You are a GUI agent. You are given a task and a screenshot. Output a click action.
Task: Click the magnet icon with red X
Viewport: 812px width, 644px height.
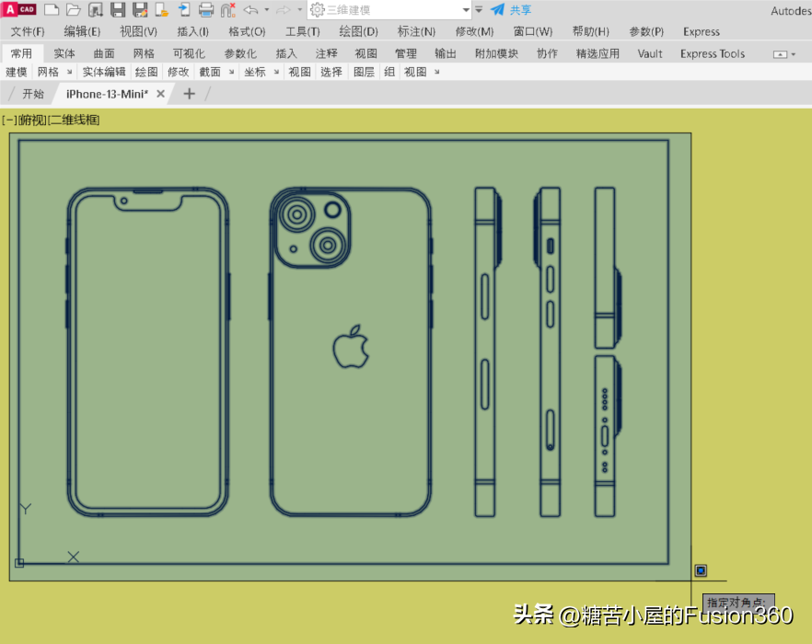click(x=228, y=9)
